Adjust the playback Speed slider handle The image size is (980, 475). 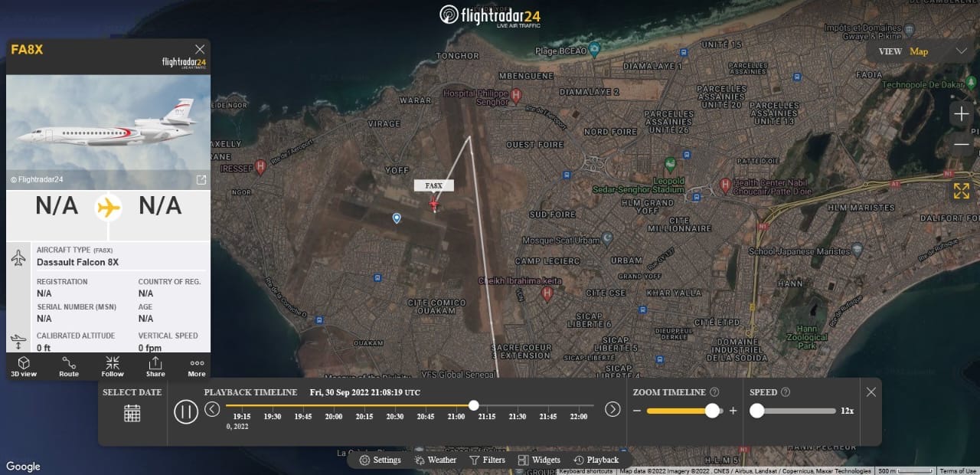pyautogui.click(x=757, y=411)
